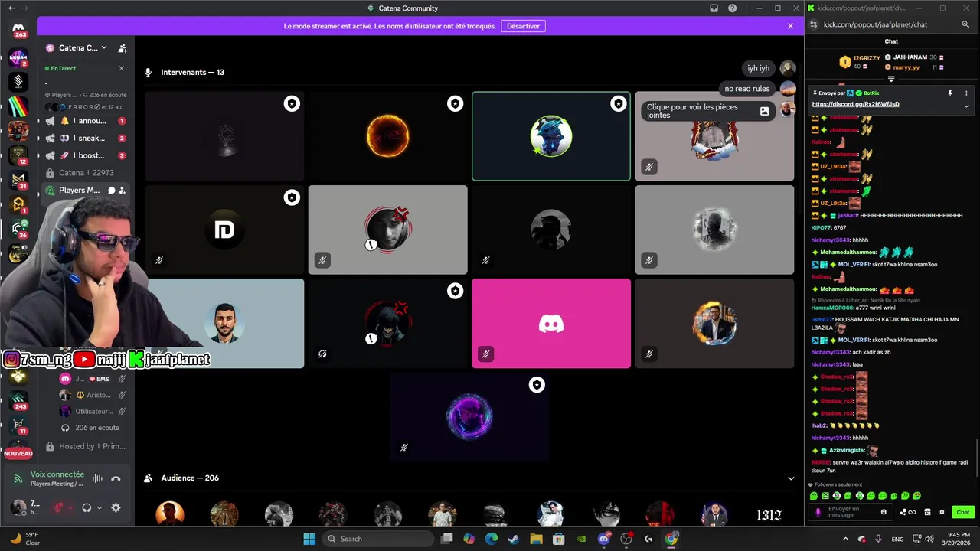Open emoji picker in Kick message box
The width and height of the screenshot is (980, 551).
884,512
